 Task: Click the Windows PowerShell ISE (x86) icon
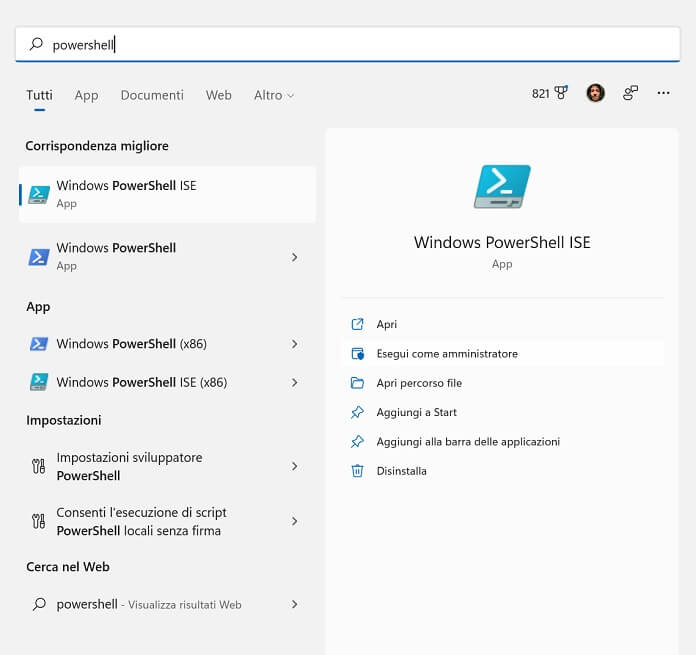39,382
